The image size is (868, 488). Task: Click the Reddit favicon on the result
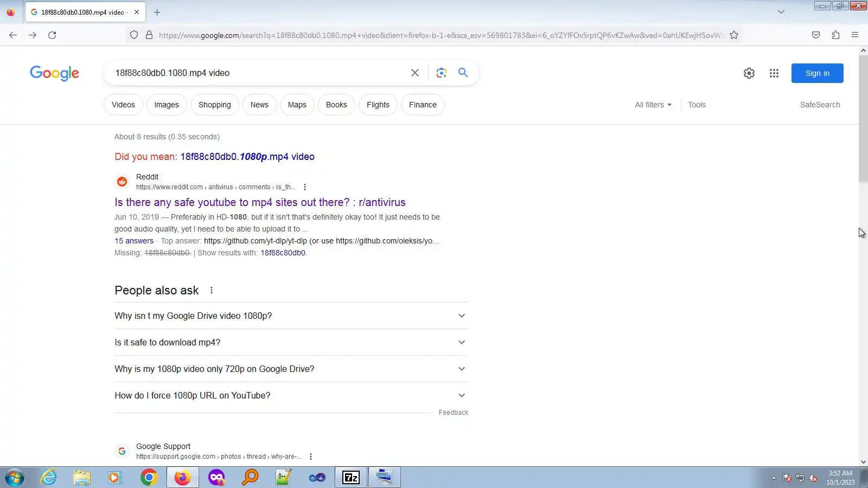tap(122, 182)
